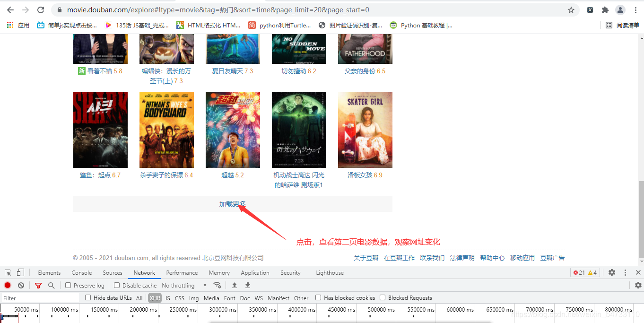Switch to the Sources tab
The width and height of the screenshot is (644, 323).
113,272
